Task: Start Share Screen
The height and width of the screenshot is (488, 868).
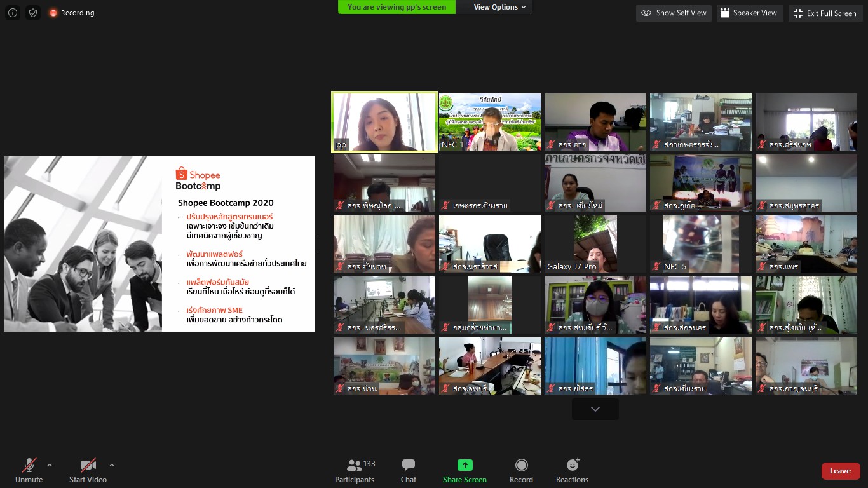Action: click(x=465, y=471)
